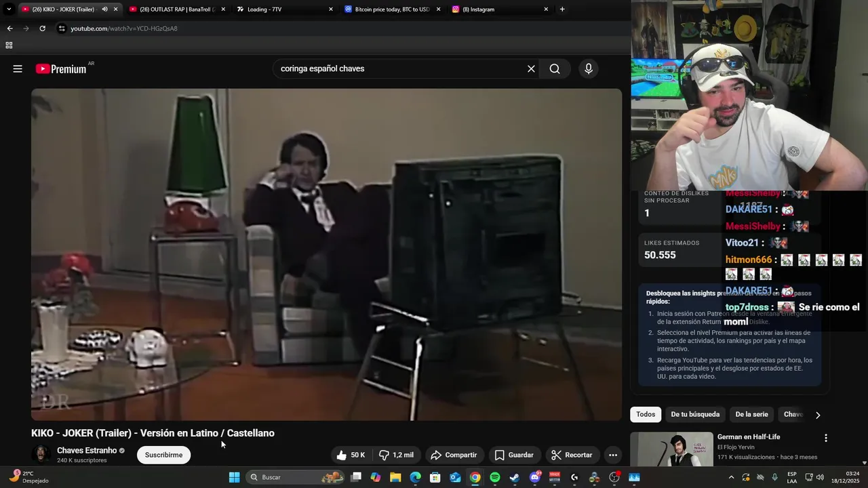Screen dimensions: 868x488
Task: Open Outlook from taskbar
Action: click(x=455, y=477)
